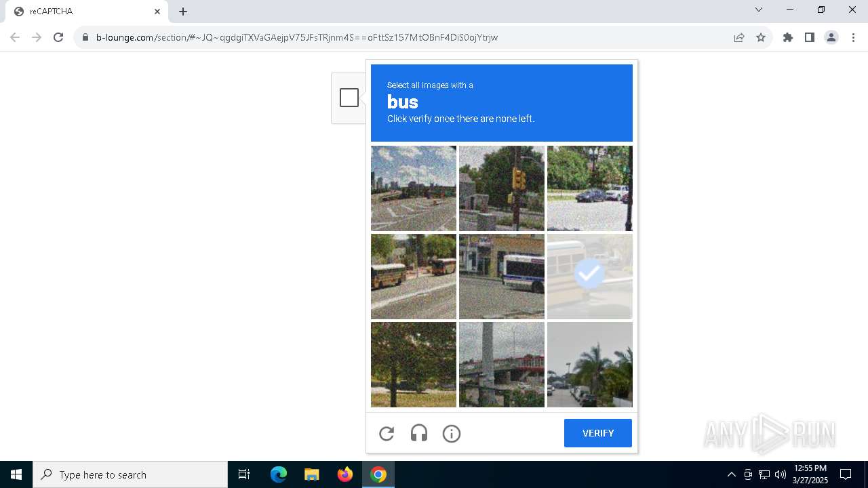
Task: Launch Microsoft Edge from taskbar
Action: click(x=279, y=474)
